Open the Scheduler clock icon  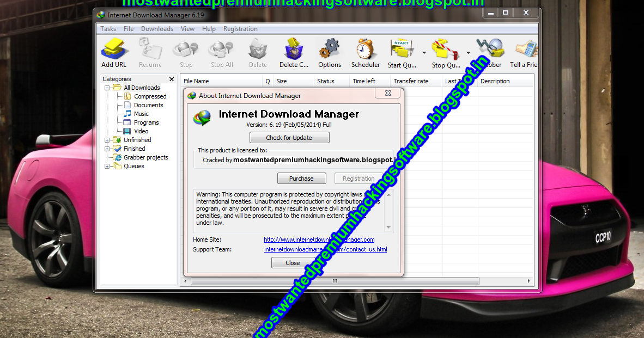365,49
